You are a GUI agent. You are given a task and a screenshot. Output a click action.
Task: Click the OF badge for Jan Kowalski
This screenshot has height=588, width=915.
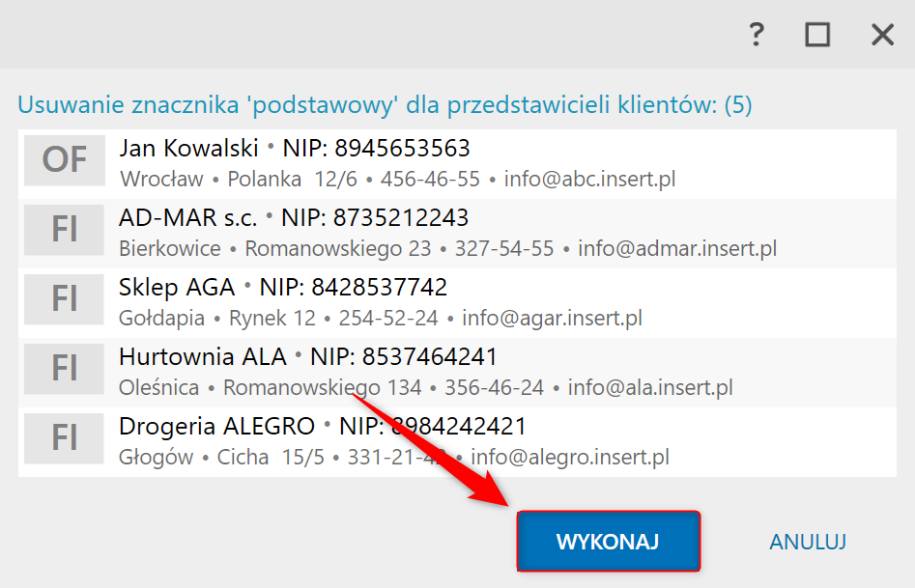coord(64,160)
